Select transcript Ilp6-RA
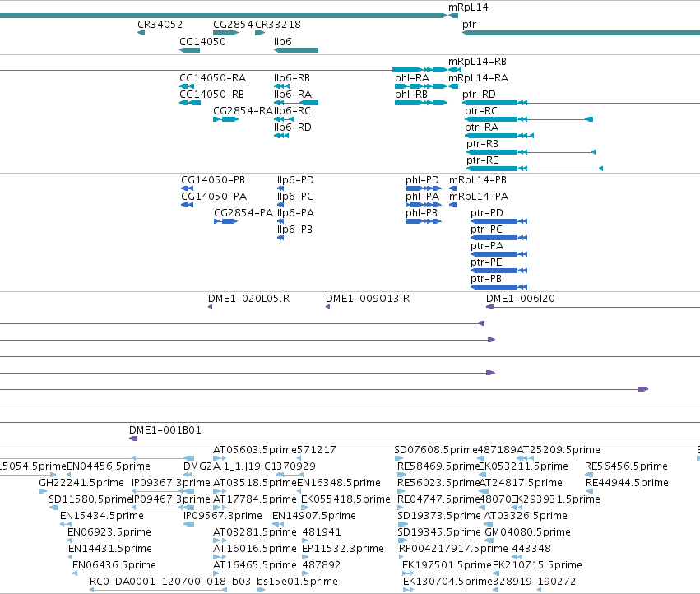Screen dimensions: 700x594 pyautogui.click(x=296, y=103)
